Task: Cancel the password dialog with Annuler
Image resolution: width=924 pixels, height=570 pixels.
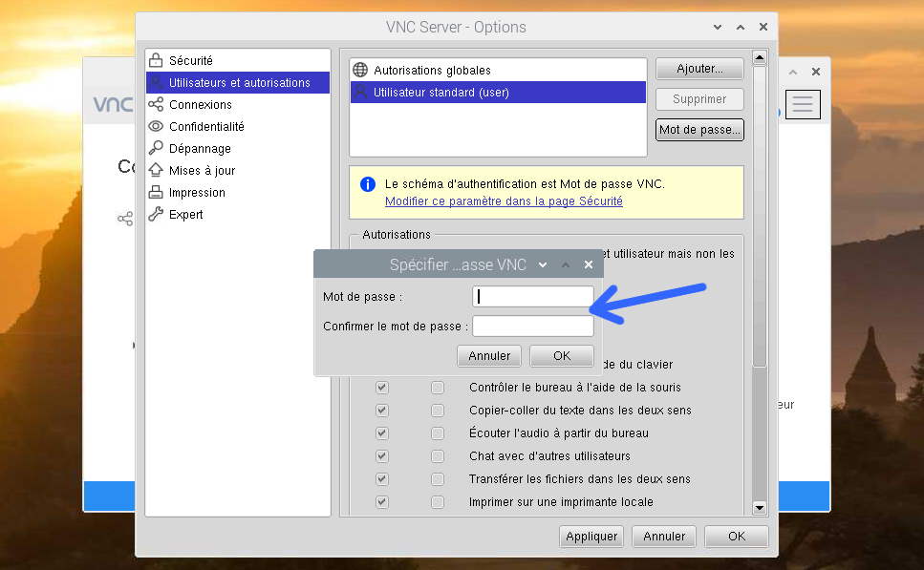Action: tap(489, 356)
